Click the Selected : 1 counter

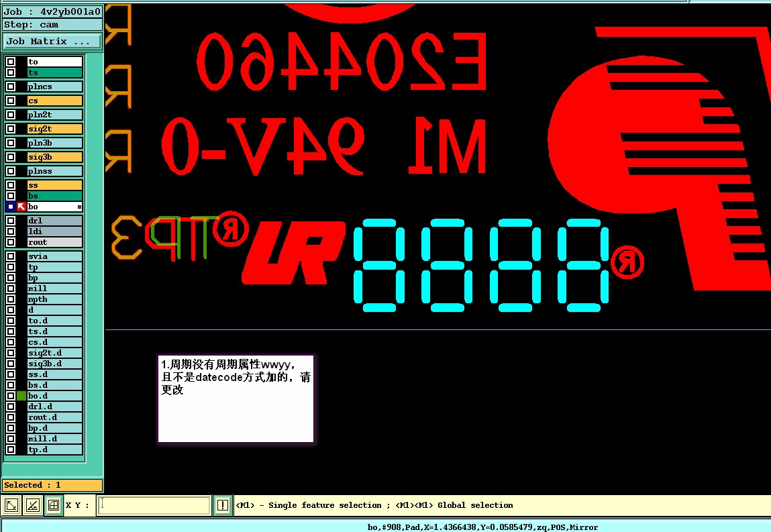point(52,485)
